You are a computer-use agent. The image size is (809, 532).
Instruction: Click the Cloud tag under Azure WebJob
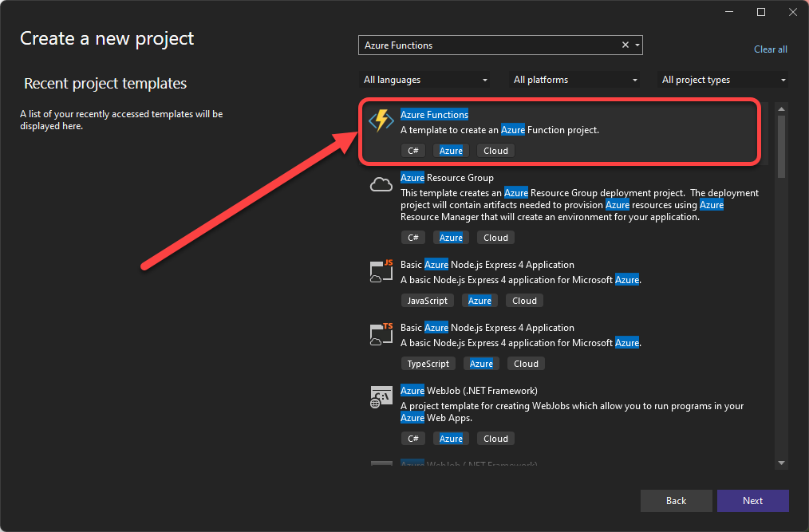pos(495,439)
